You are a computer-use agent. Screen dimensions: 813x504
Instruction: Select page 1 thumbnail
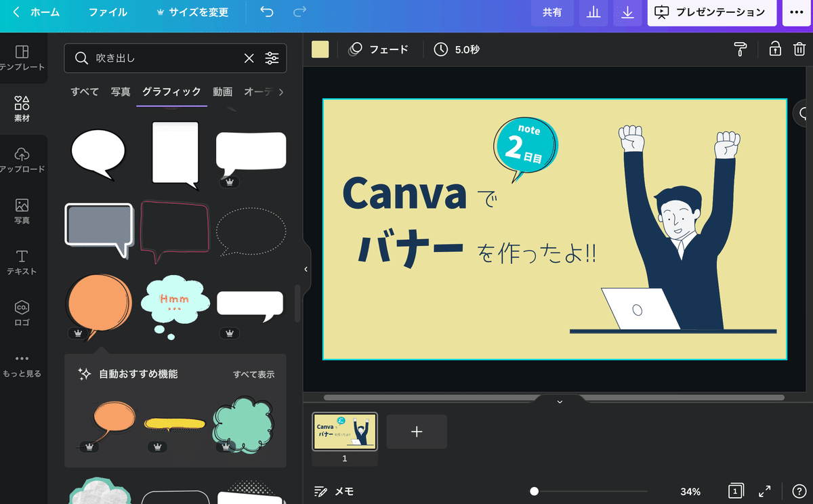[x=345, y=432]
